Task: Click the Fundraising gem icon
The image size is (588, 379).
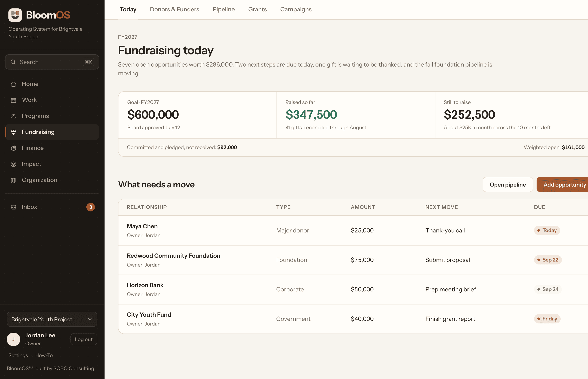Action: coord(13,132)
